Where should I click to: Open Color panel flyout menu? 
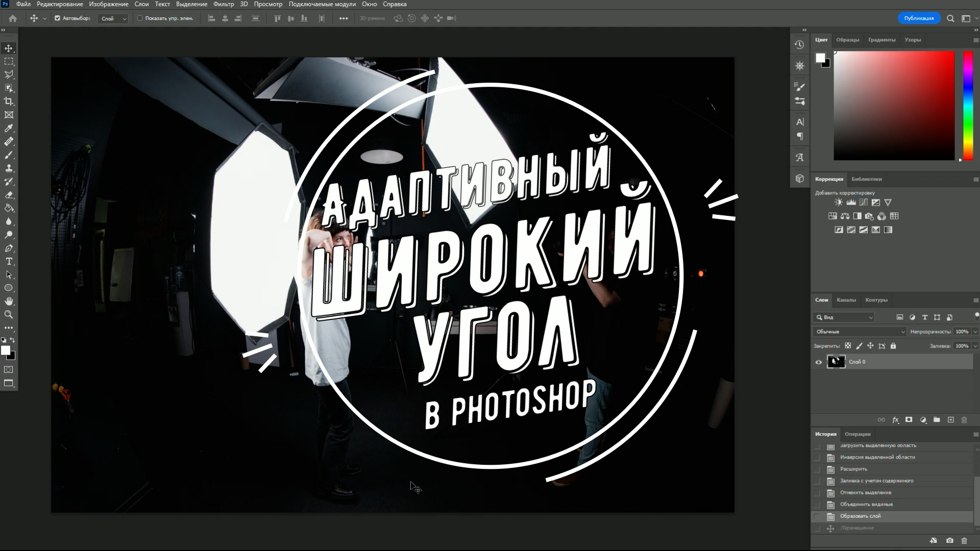point(976,40)
